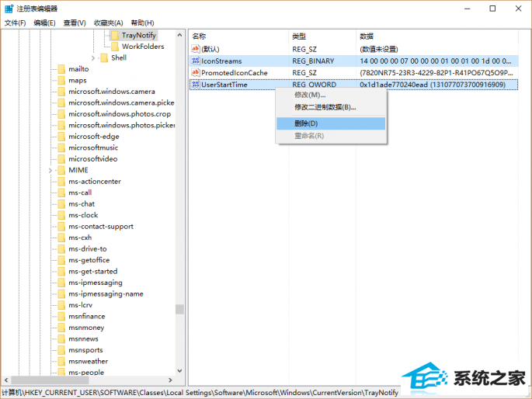This screenshot has height=399, width=532.
Task: Click the REG_BINARY type cell
Action: coord(313,61)
